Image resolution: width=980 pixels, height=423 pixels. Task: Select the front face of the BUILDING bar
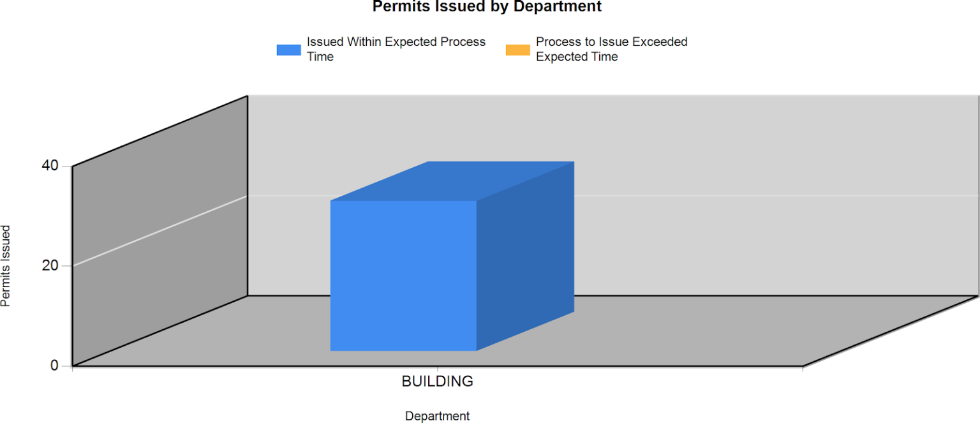(403, 276)
